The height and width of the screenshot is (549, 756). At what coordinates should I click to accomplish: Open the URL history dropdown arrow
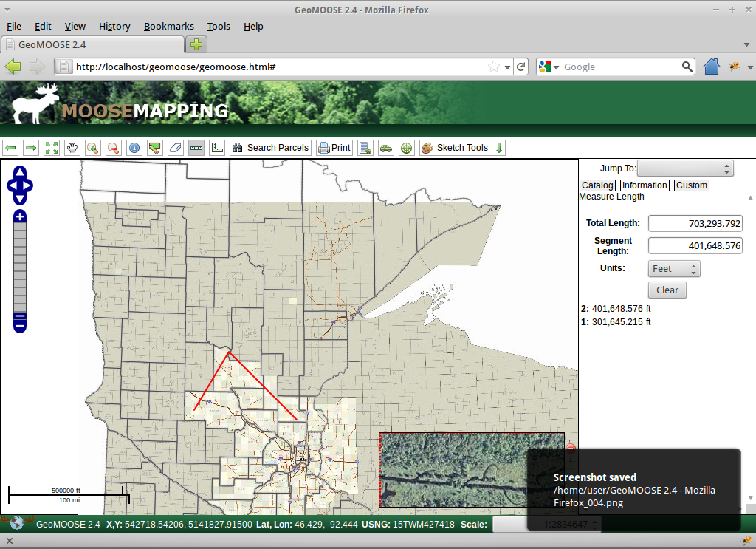[507, 67]
